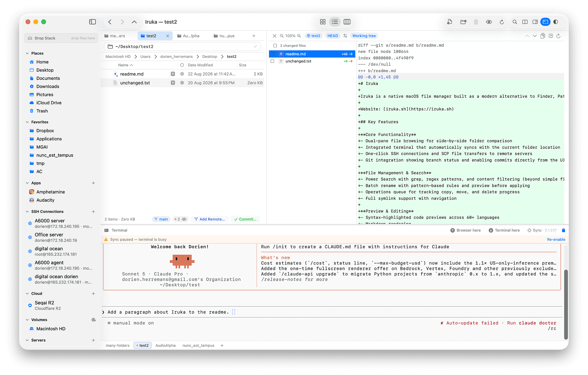Switch to many-folders terminal tab
Viewport: 588px width, 375px height.
pyautogui.click(x=118, y=345)
